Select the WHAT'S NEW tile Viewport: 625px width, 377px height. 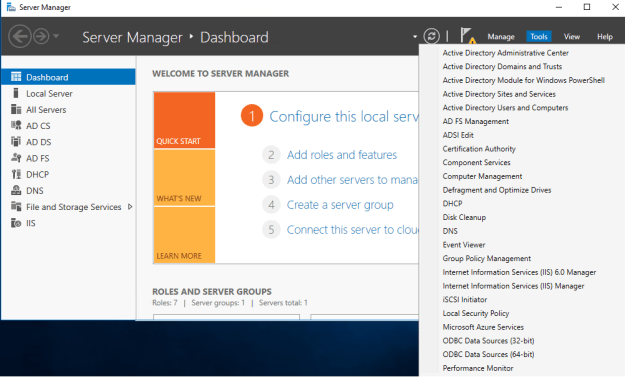(184, 178)
